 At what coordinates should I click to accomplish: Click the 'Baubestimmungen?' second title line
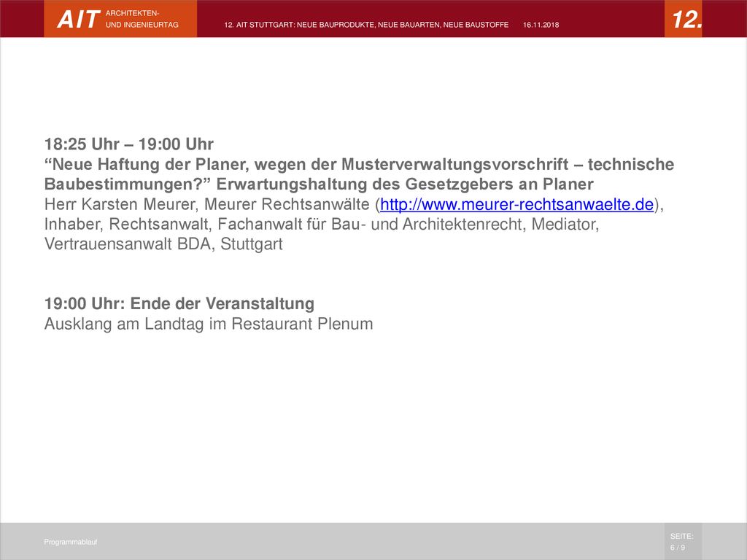(319, 184)
